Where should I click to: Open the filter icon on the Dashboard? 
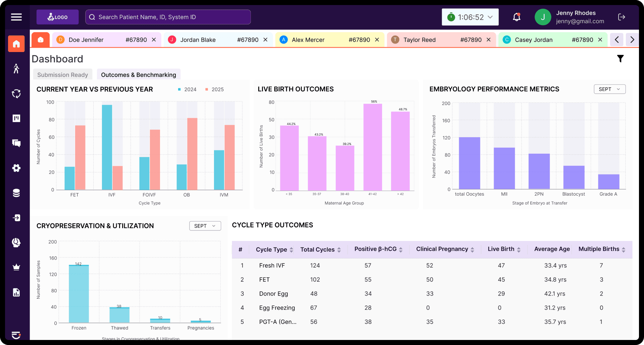(x=621, y=58)
